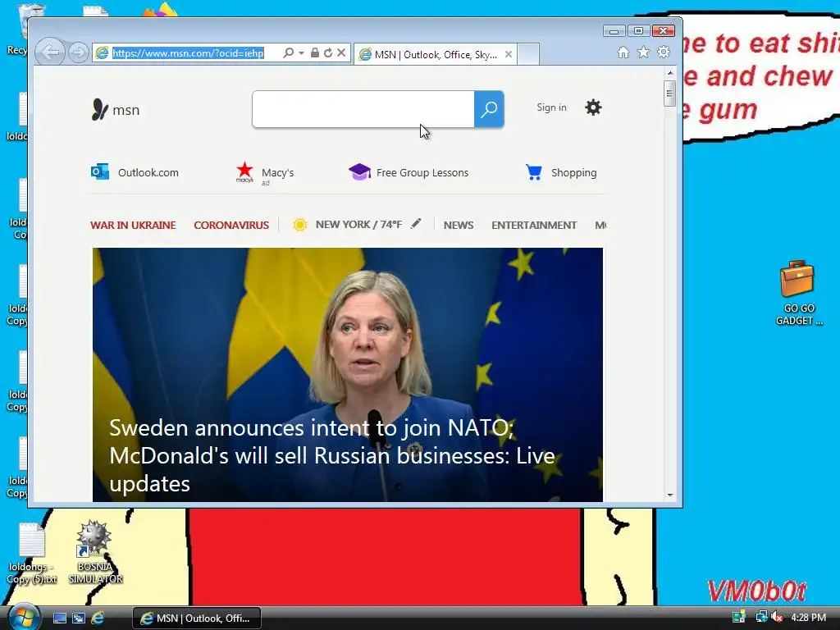Open WAR IN UKRAINE news section
Viewport: 840px width, 630px height.
coord(133,225)
